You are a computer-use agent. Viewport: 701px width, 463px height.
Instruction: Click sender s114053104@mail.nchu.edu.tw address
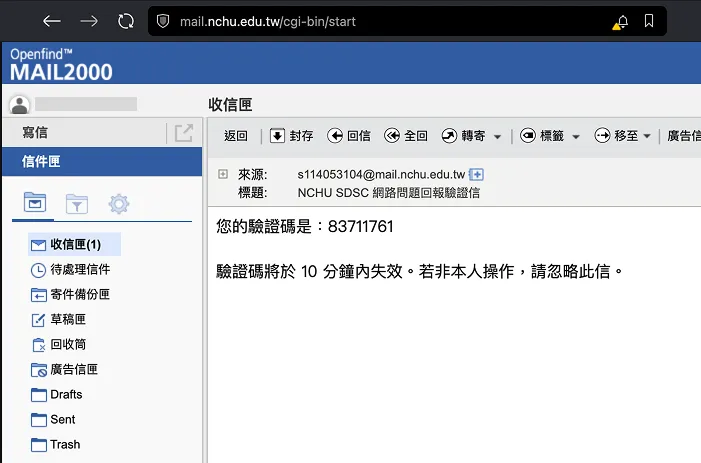(x=381, y=174)
